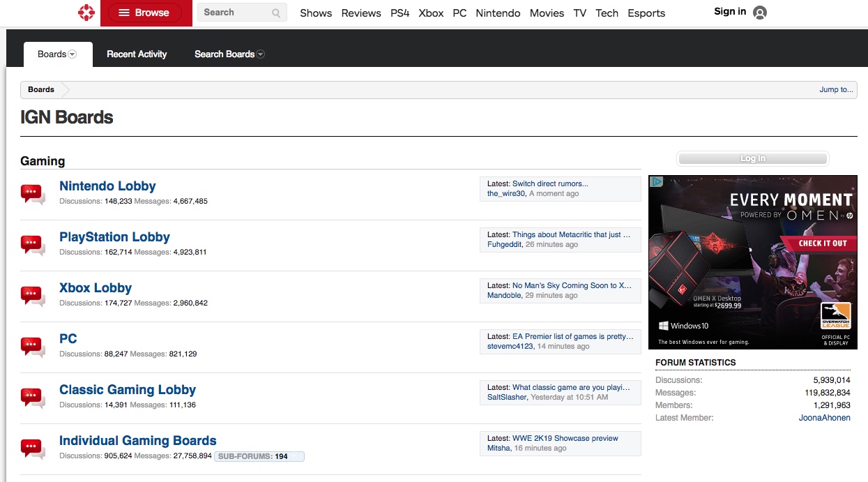This screenshot has width=868, height=482.
Task: Click into the Search input field
Action: [x=233, y=13]
